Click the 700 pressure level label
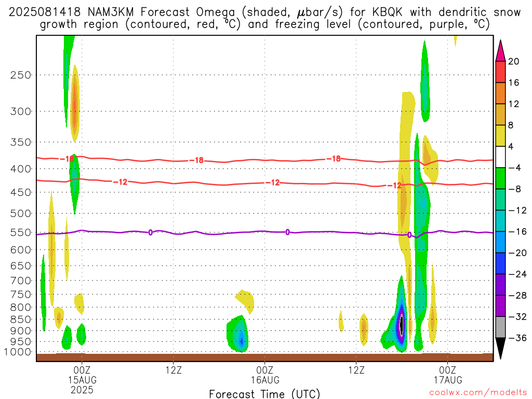 click(21, 281)
